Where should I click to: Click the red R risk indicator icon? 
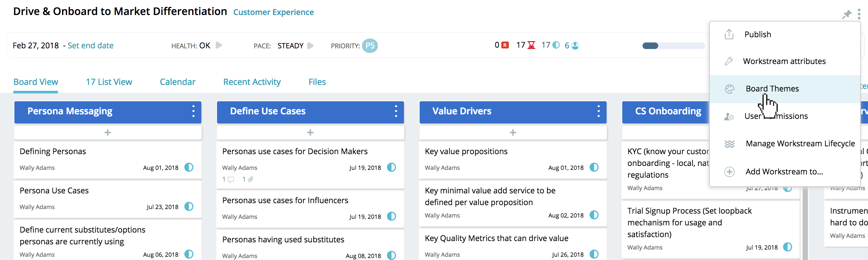click(505, 45)
